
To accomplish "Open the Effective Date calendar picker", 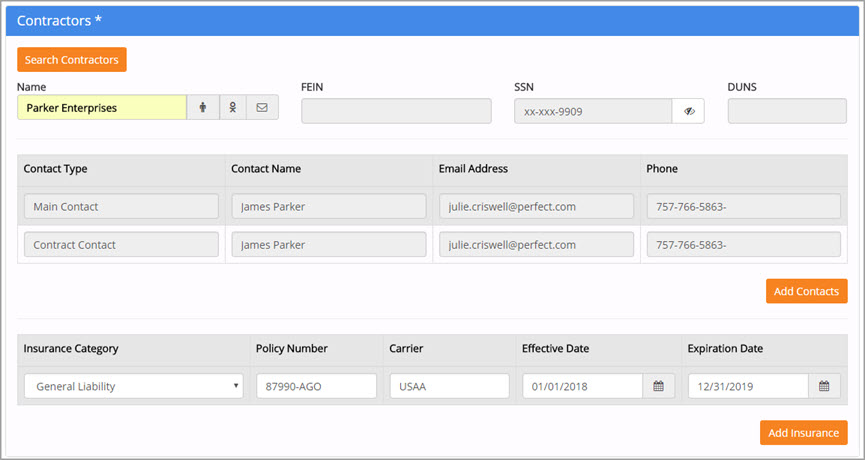I will click(x=658, y=386).
